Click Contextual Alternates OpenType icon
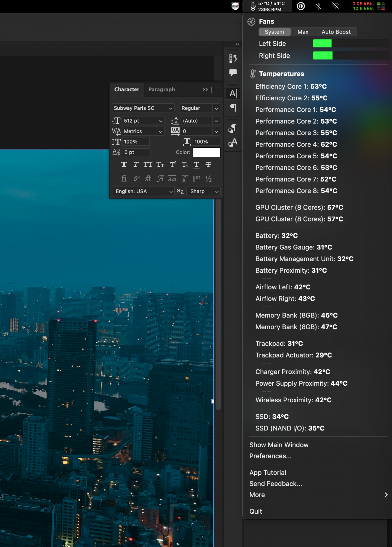This screenshot has height=547, width=392. tap(137, 179)
